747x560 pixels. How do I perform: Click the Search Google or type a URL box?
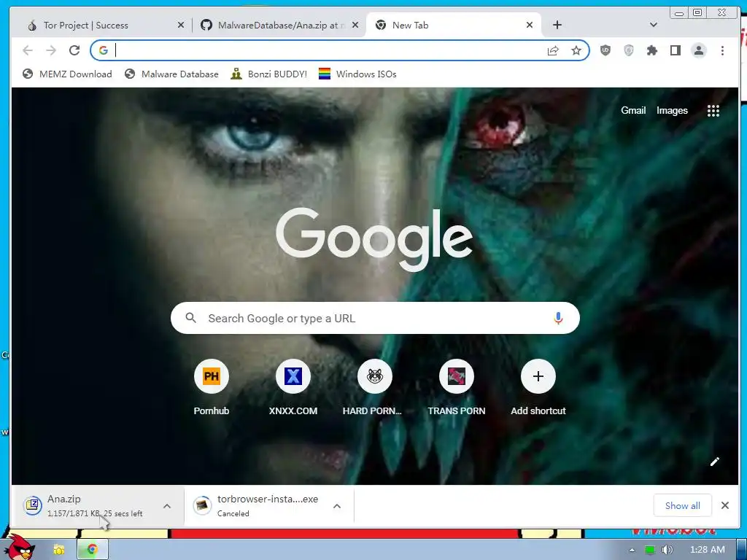coord(375,318)
